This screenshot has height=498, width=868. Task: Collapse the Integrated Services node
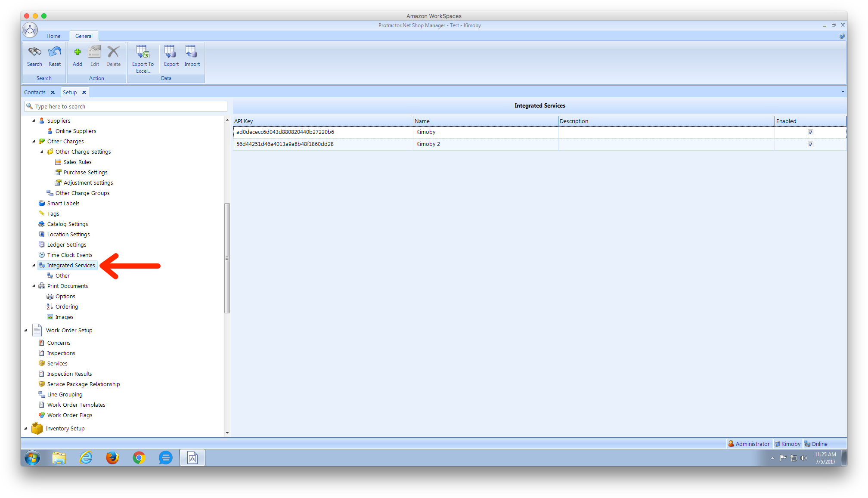[x=34, y=266]
